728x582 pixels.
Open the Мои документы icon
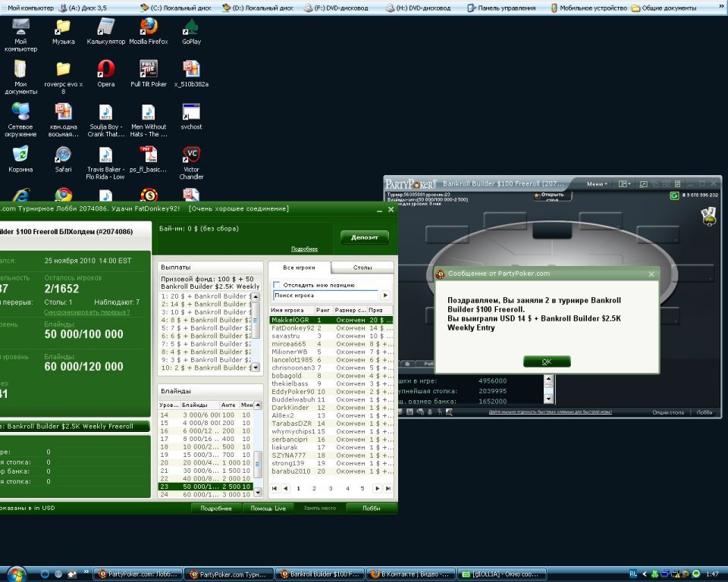20,77
